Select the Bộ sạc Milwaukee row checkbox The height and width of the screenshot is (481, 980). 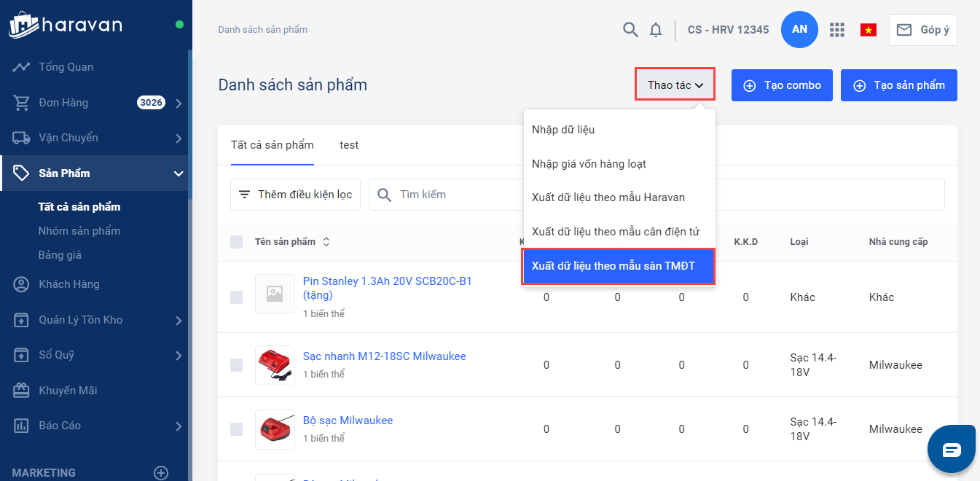237,429
